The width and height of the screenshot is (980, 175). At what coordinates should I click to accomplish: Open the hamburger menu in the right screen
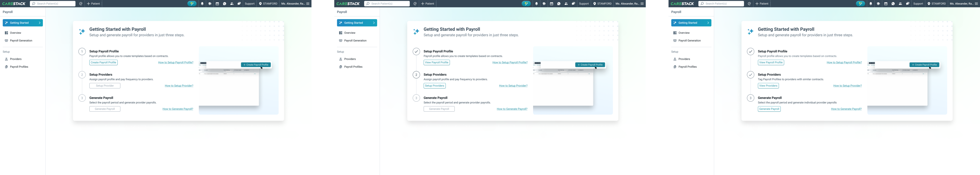click(x=976, y=3)
